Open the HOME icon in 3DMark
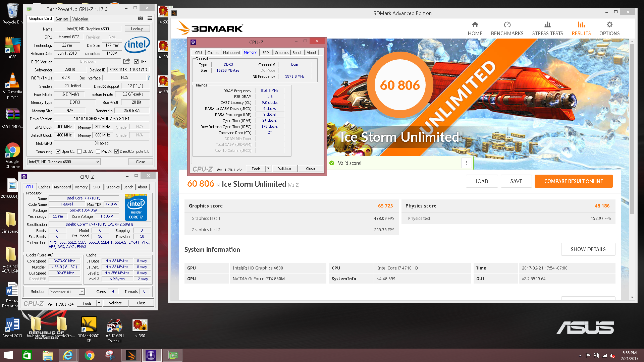Image resolution: width=644 pixels, height=362 pixels. pyautogui.click(x=475, y=24)
